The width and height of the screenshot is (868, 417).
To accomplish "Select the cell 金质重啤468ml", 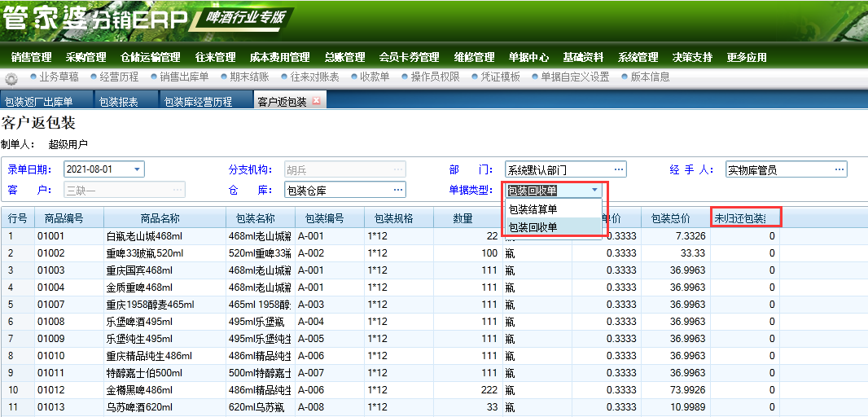I will 164,288.
